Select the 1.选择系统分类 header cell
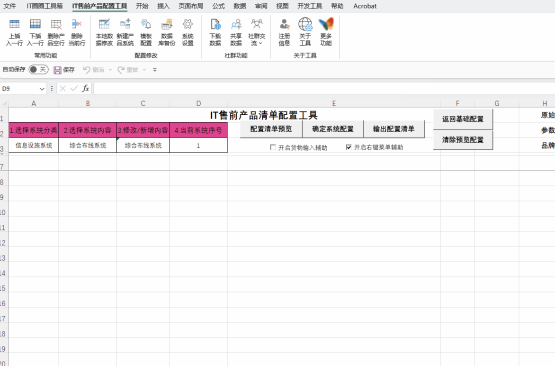555x366 pixels. click(x=34, y=130)
